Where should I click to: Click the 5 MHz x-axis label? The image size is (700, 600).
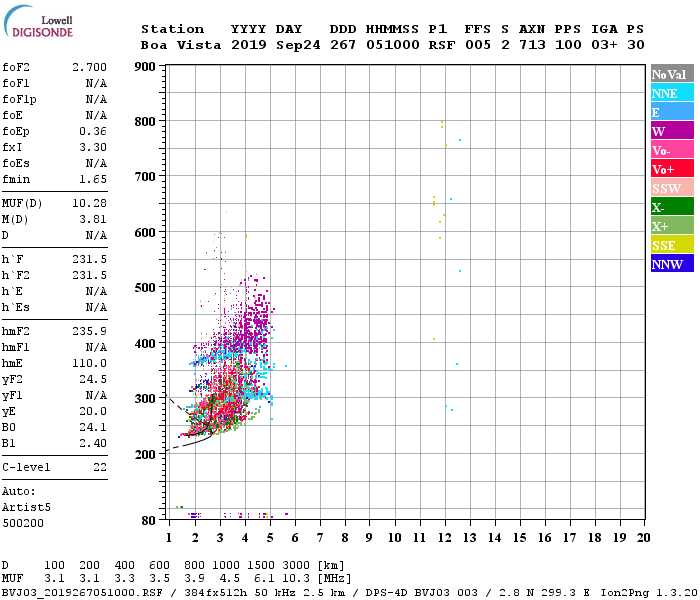point(270,538)
